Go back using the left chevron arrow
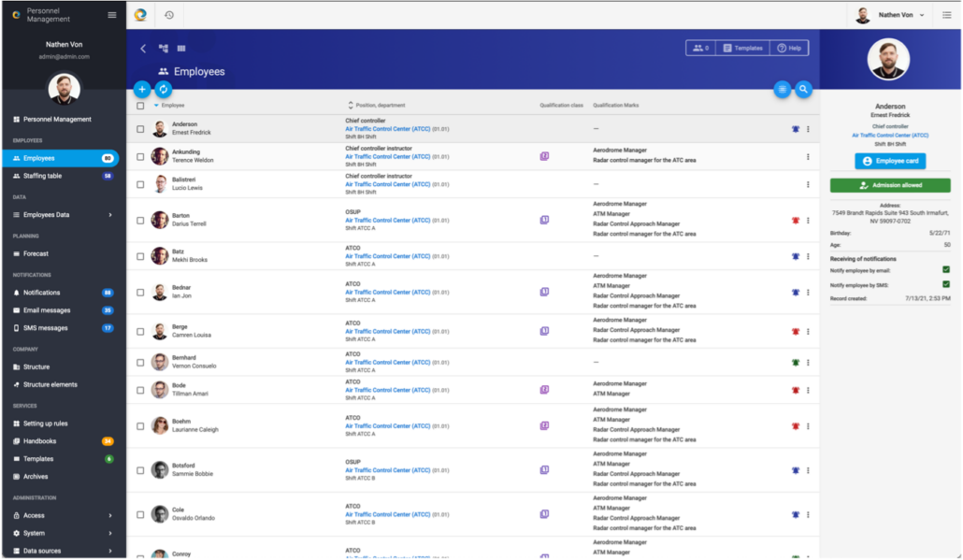 (x=143, y=48)
